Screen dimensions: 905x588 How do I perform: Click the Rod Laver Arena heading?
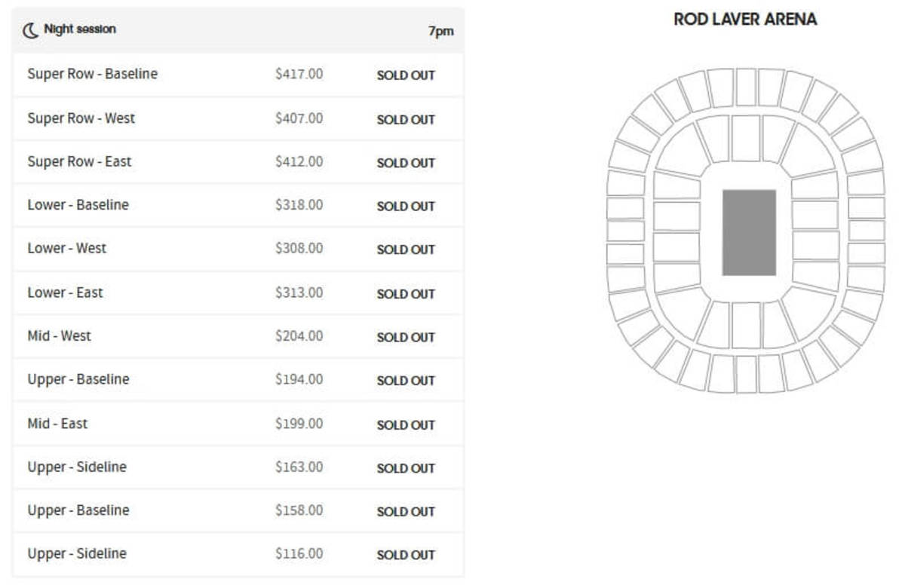pyautogui.click(x=745, y=20)
